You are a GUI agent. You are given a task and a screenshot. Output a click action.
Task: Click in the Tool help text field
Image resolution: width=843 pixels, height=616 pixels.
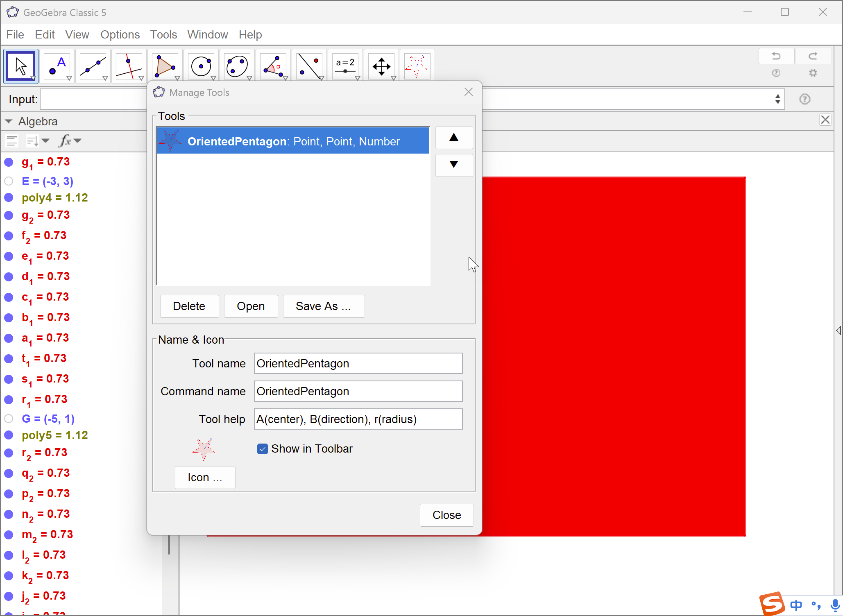358,419
